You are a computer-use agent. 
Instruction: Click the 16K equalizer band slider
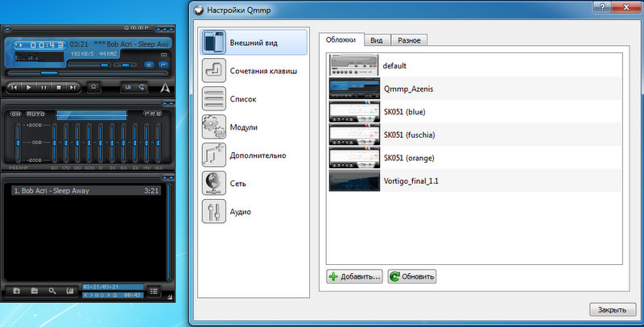click(x=158, y=143)
